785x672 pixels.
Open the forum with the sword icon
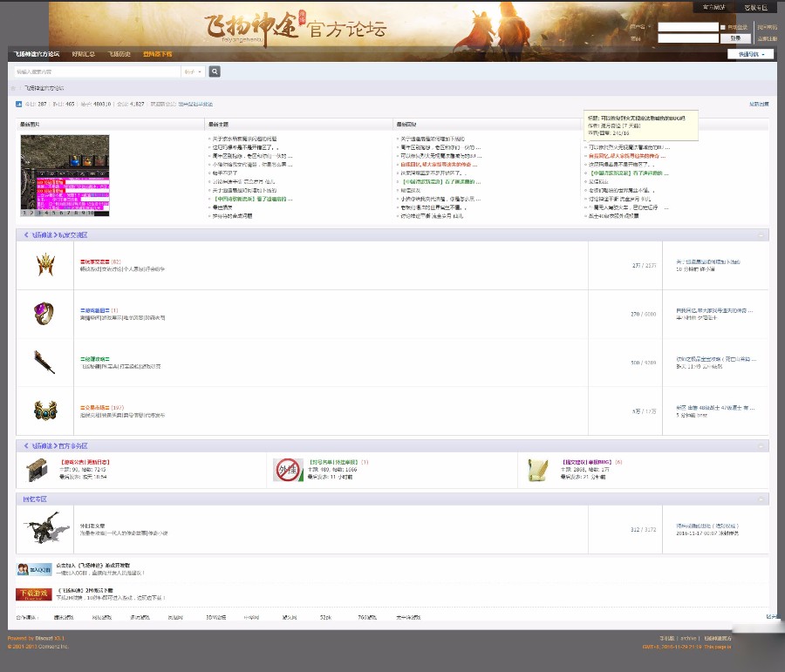point(45,362)
